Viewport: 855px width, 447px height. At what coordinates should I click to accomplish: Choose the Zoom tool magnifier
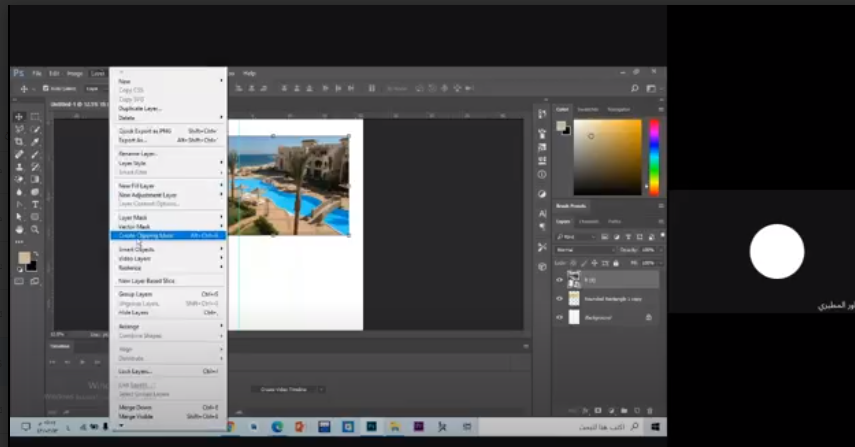(x=35, y=228)
